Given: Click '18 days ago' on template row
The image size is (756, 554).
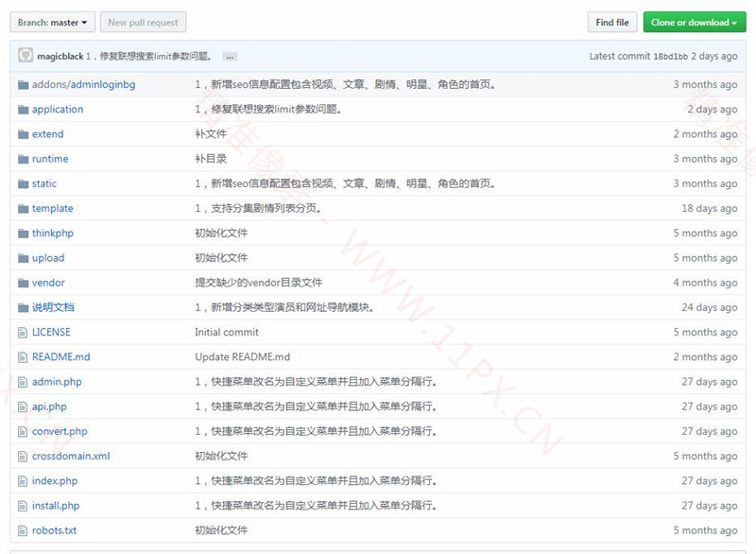Looking at the screenshot, I should [710, 208].
